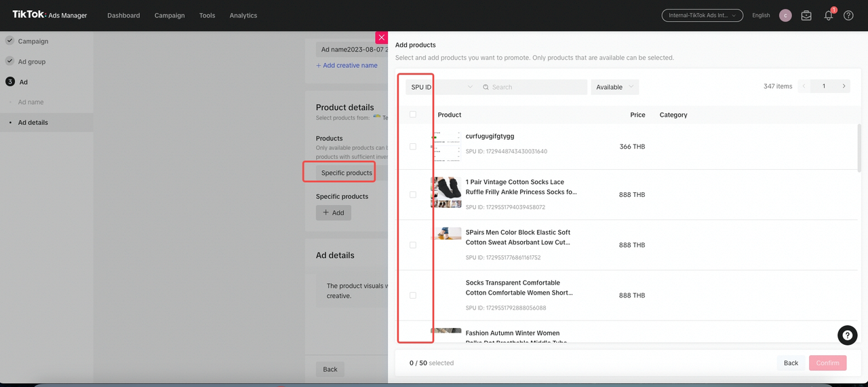Click the help question mark in header

848,16
